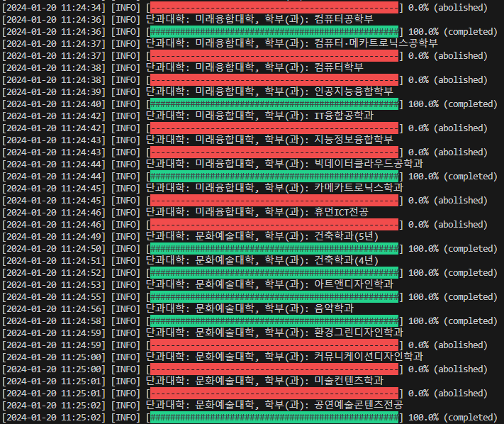
Task: Select "100.0% (completed)" status at 11:24:40
Action: (x=452, y=104)
